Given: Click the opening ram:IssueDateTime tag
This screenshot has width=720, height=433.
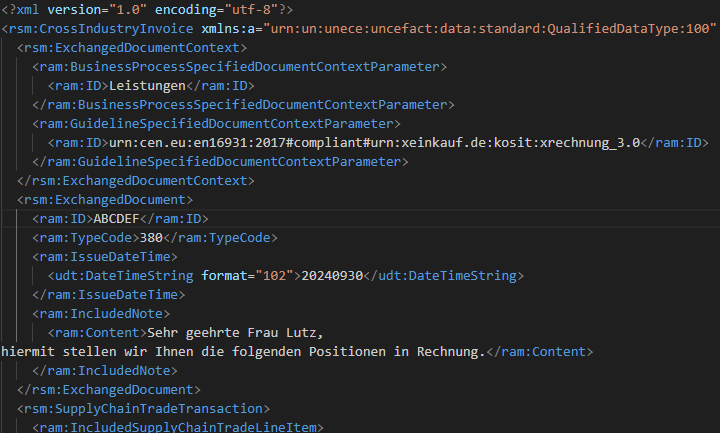Looking at the screenshot, I should 105,257.
